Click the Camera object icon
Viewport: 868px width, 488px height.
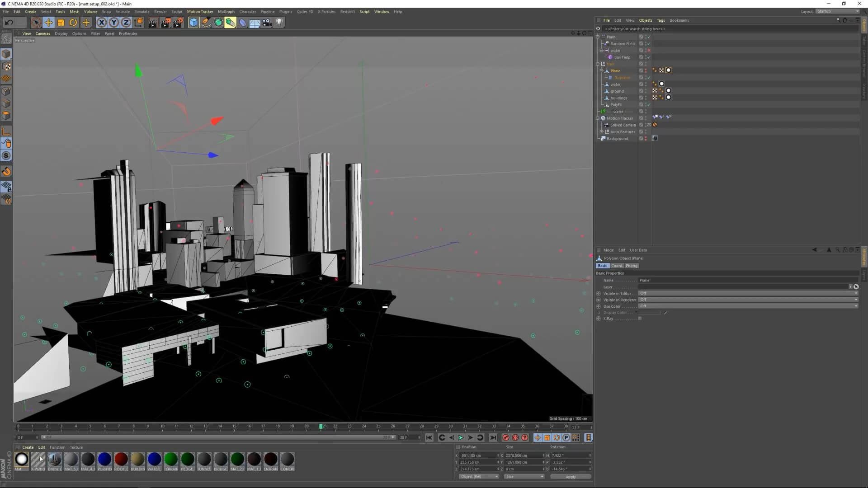point(267,22)
